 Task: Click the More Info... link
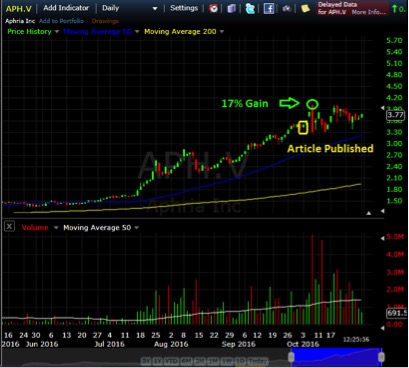[369, 12]
